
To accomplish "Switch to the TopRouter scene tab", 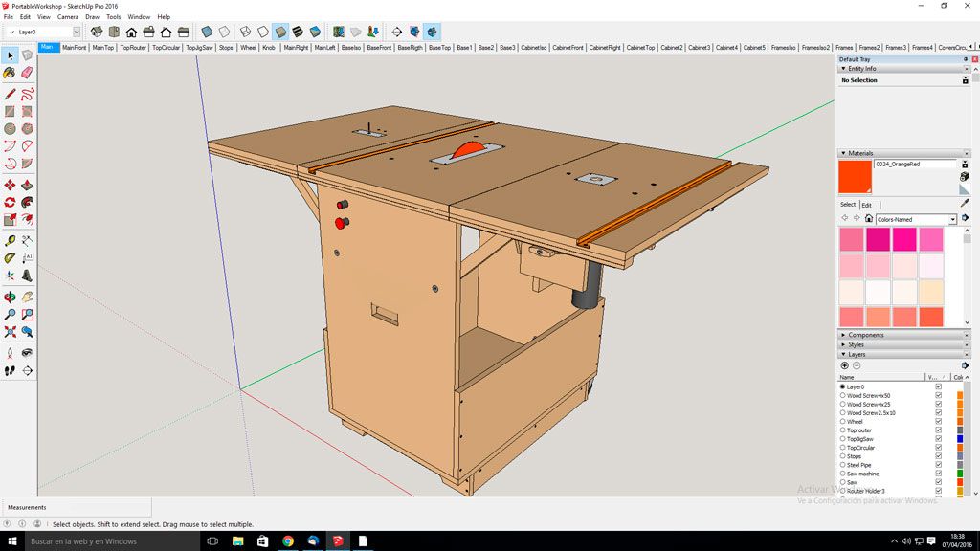I will [x=133, y=47].
